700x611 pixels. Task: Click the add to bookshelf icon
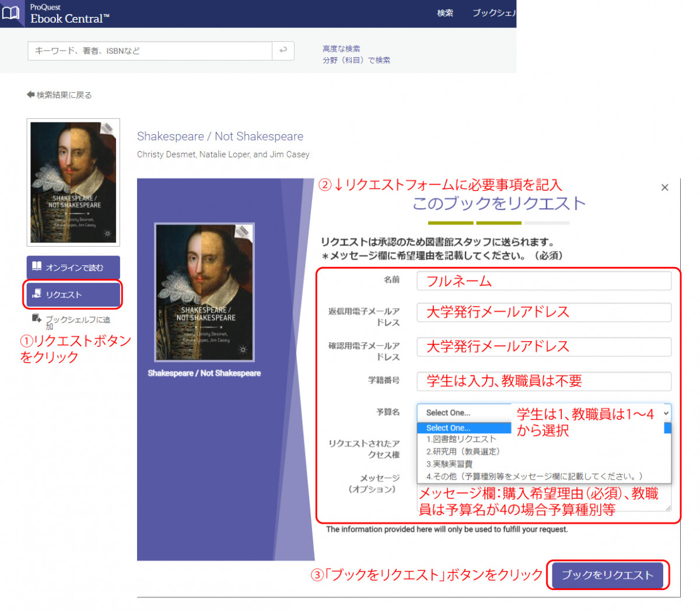(36, 318)
